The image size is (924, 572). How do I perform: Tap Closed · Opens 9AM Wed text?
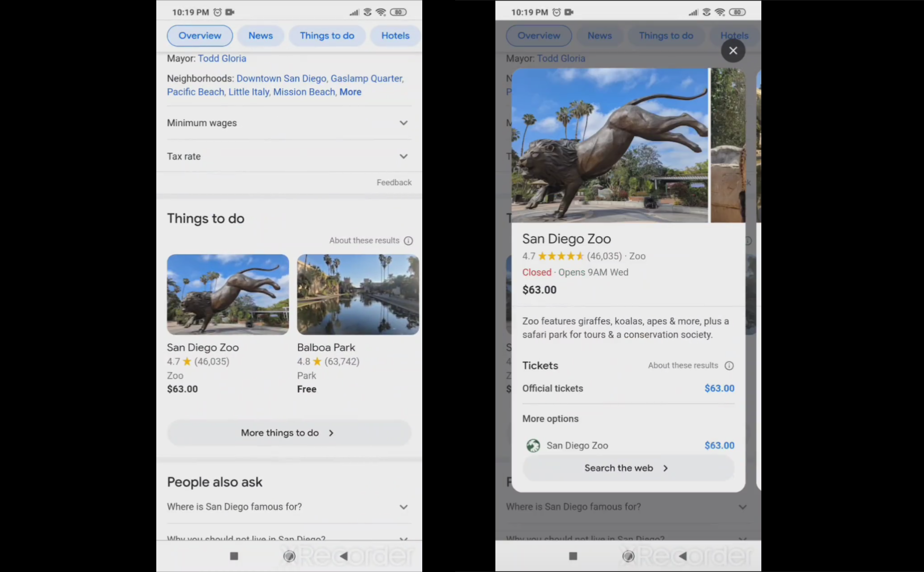(x=575, y=272)
